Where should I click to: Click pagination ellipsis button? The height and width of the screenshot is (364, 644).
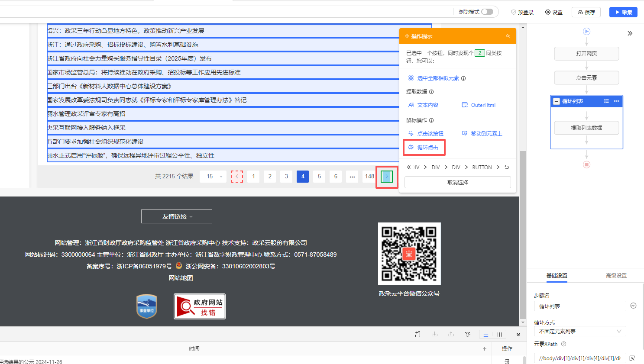pyautogui.click(x=352, y=176)
